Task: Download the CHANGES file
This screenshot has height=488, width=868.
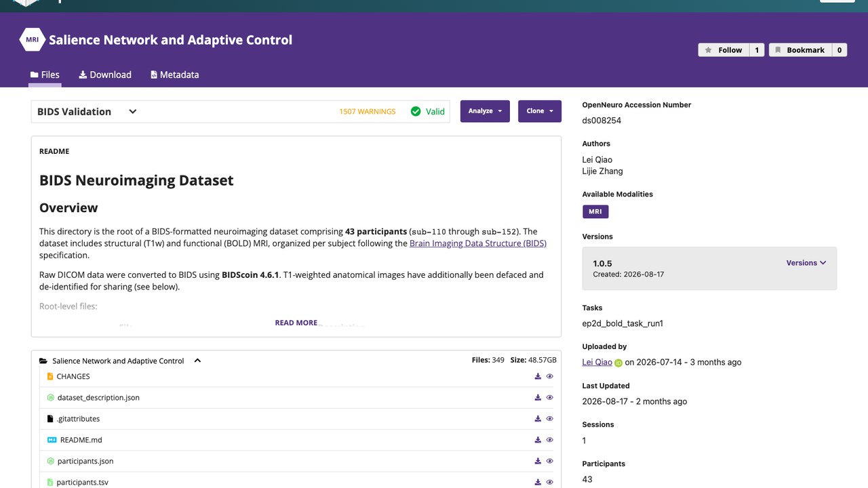Action: pos(538,377)
